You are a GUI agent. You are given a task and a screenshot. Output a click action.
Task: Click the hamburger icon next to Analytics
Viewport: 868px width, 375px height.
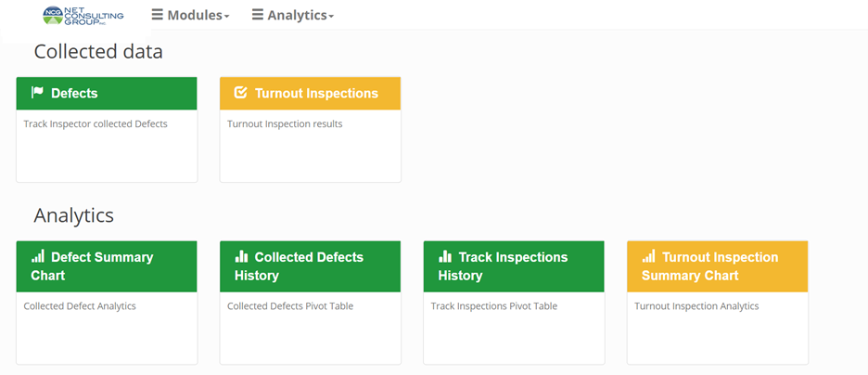point(258,15)
